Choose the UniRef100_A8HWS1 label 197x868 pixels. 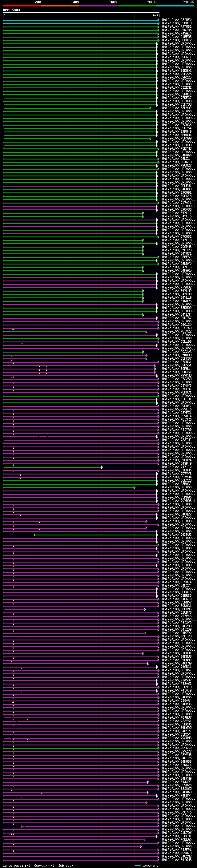coord(176,393)
